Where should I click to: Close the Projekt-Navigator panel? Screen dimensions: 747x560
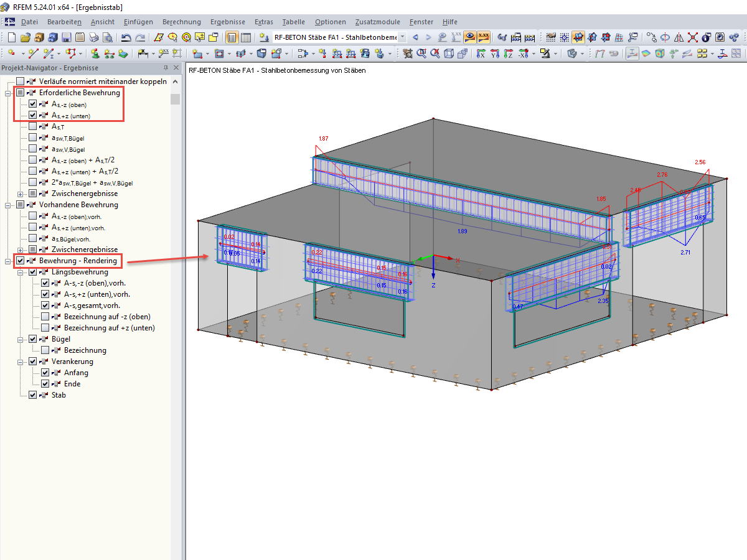coord(176,67)
